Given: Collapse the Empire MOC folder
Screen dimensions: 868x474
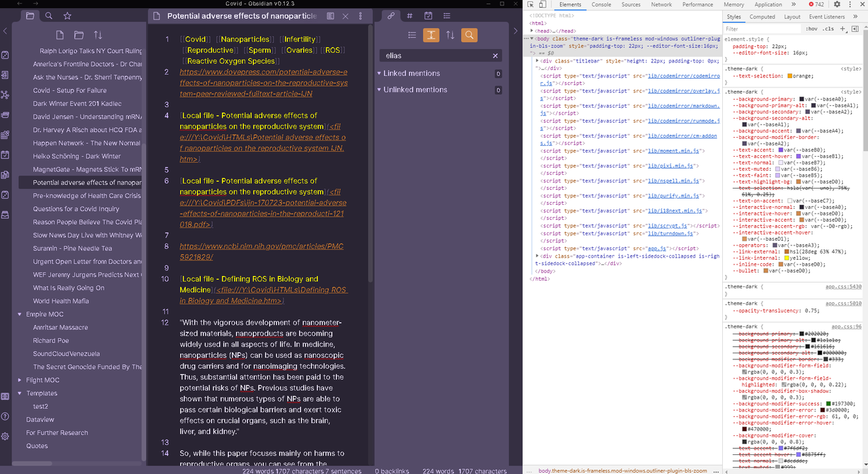Looking at the screenshot, I should (x=20, y=315).
